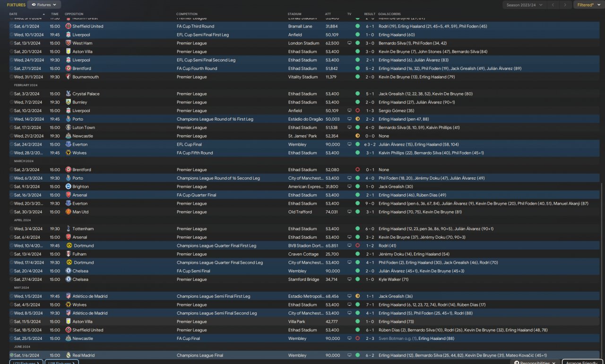
Task: Open the Real Madrid opposition name link
Action: point(84,355)
